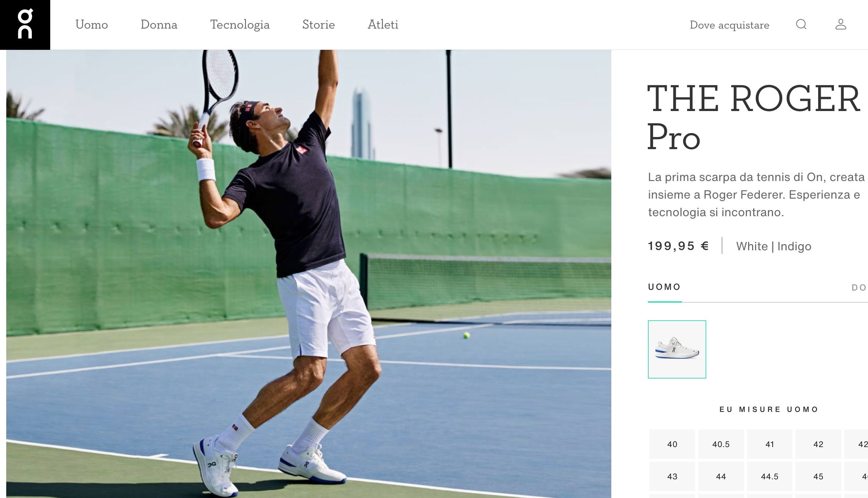This screenshot has width=868, height=498.
Task: Go to the Storie section
Action: [318, 25]
